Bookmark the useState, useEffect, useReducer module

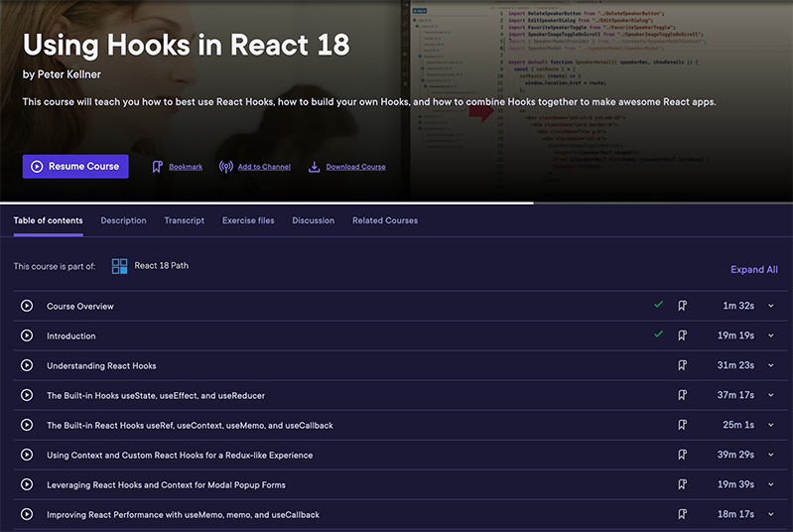coord(682,395)
